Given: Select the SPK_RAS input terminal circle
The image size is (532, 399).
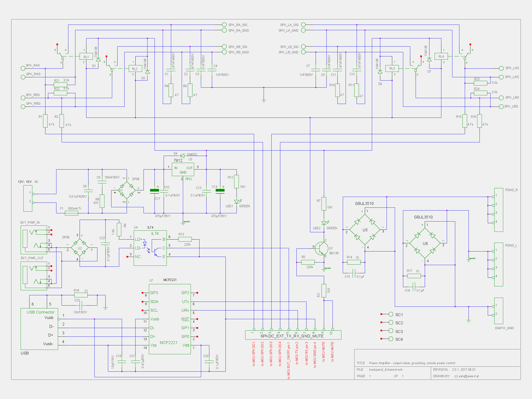Looking at the screenshot, I should 23,68.
